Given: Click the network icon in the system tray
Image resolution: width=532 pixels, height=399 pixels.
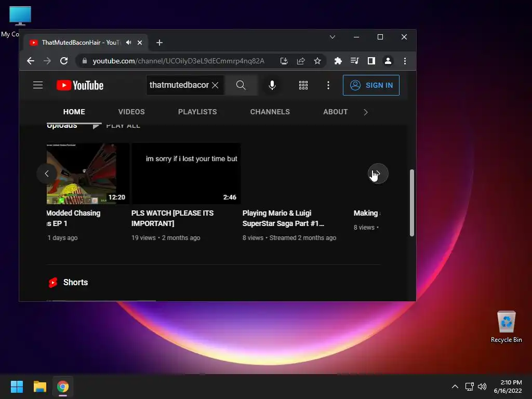Looking at the screenshot, I should click(x=469, y=387).
